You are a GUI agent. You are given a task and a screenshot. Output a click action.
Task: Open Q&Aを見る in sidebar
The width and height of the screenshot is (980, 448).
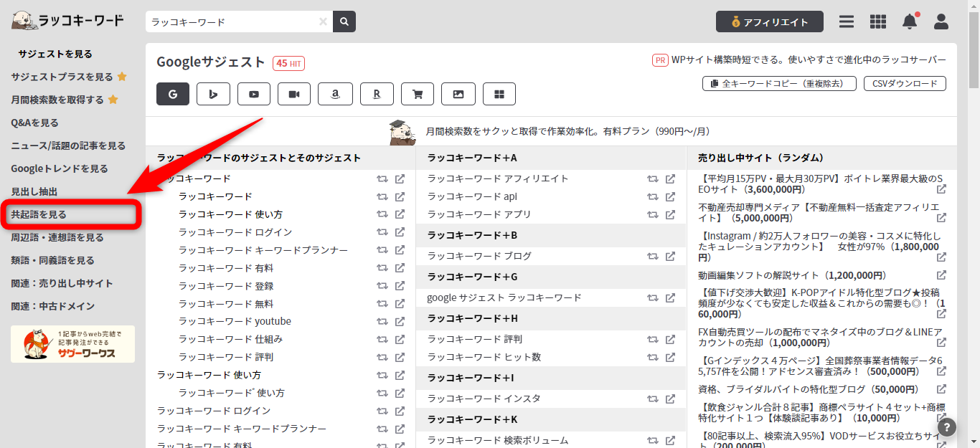[x=34, y=123]
